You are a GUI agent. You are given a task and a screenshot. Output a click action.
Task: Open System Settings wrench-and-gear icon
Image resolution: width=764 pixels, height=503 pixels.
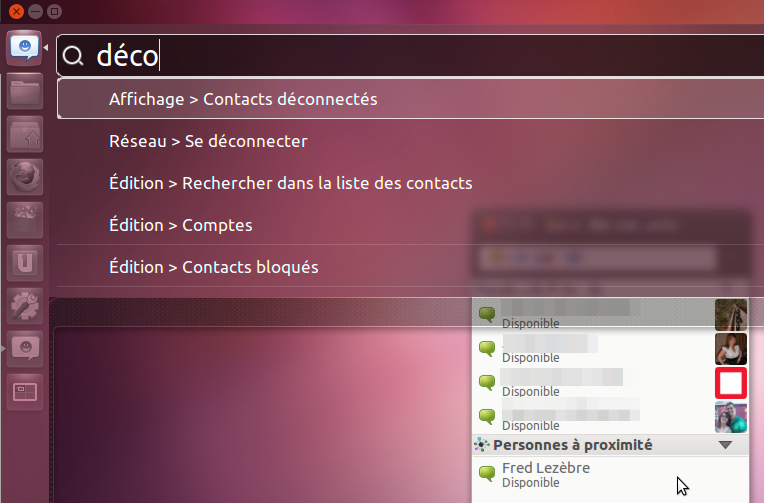click(25, 305)
